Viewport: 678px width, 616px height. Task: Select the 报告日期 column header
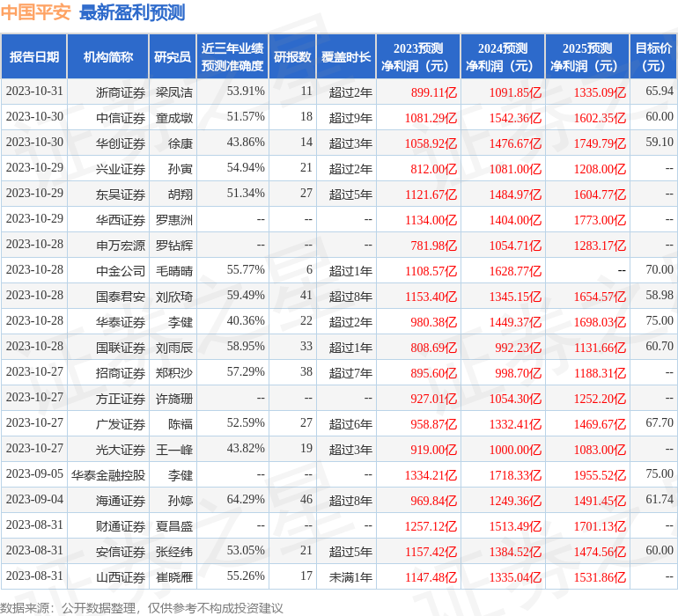34,56
